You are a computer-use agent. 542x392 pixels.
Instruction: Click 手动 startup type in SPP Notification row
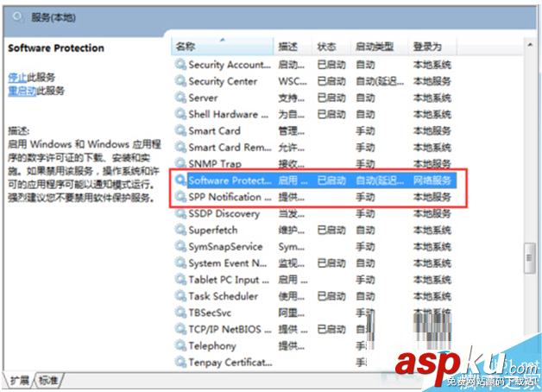pyautogui.click(x=365, y=197)
